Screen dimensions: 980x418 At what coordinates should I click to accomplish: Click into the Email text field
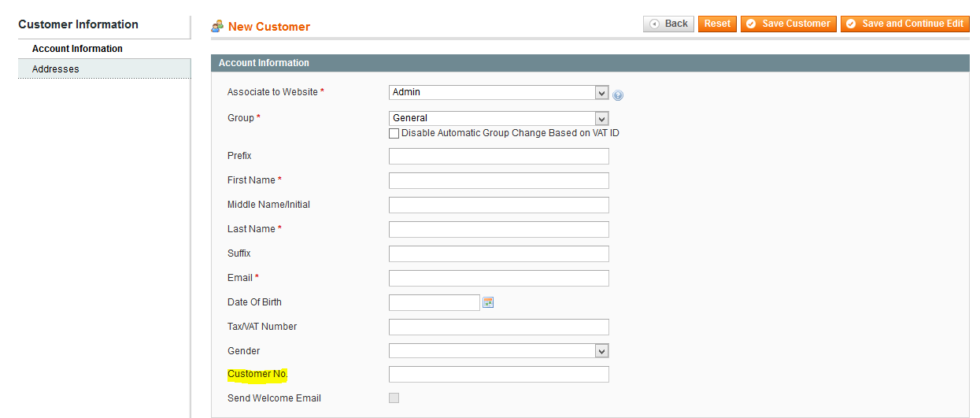[x=499, y=278]
